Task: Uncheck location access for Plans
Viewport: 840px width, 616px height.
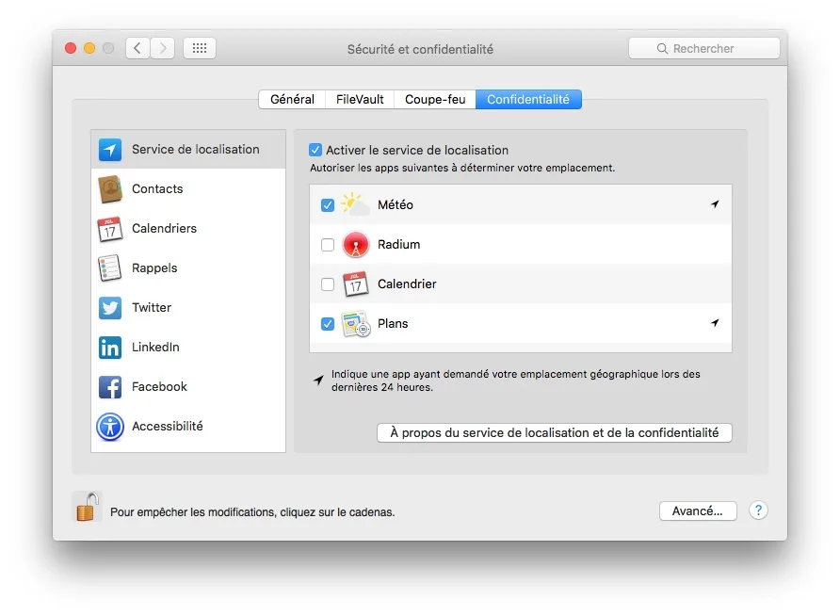Action: click(x=327, y=323)
